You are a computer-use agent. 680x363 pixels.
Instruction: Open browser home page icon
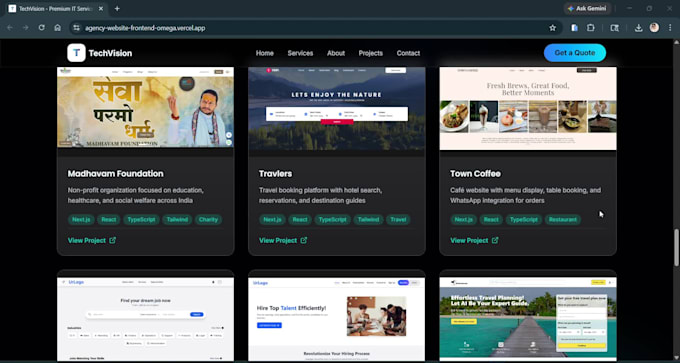57,28
